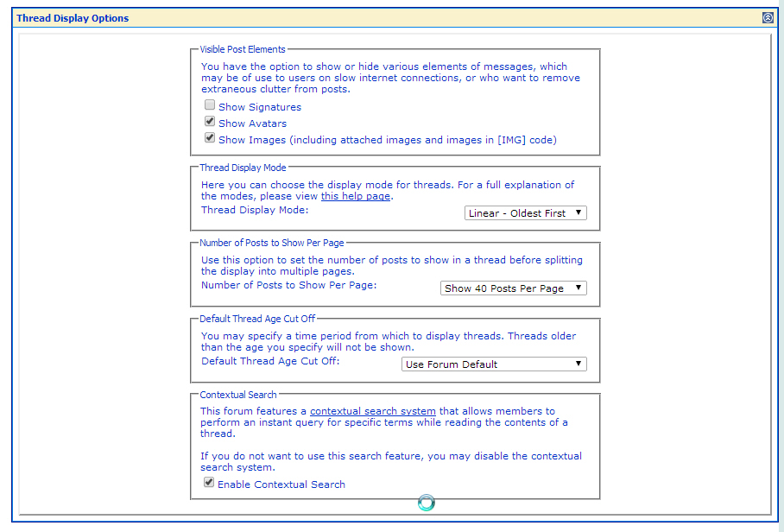Image resolution: width=784 pixels, height=532 pixels.
Task: Expand the Show 40 Posts Per Page dropdown
Action: coord(513,288)
